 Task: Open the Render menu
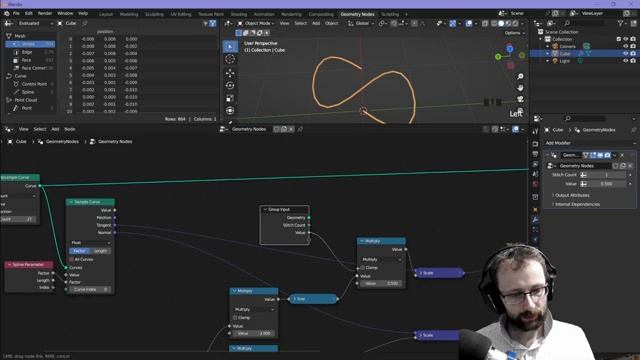point(45,13)
